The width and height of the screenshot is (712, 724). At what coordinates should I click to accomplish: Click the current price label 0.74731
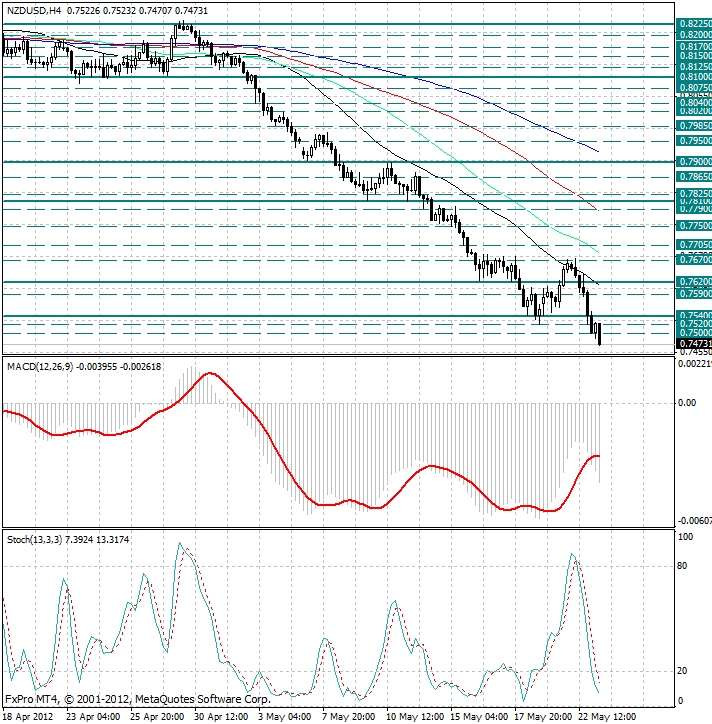694,344
